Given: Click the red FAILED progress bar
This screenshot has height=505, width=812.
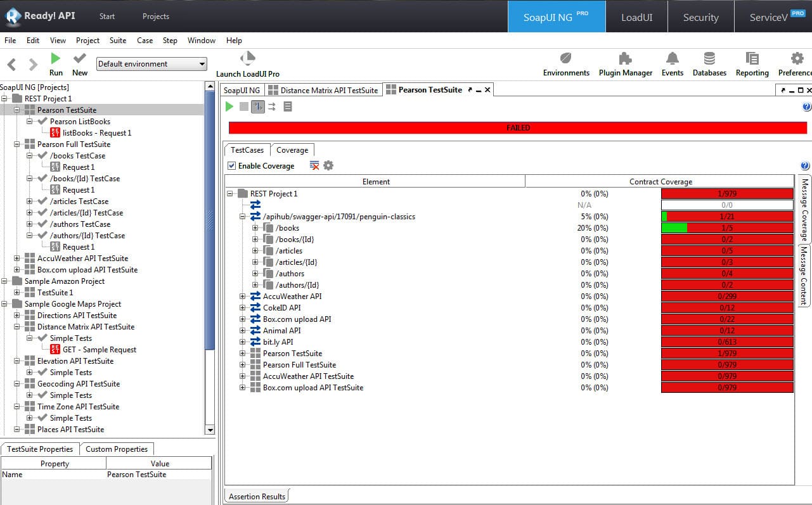Looking at the screenshot, I should point(518,128).
